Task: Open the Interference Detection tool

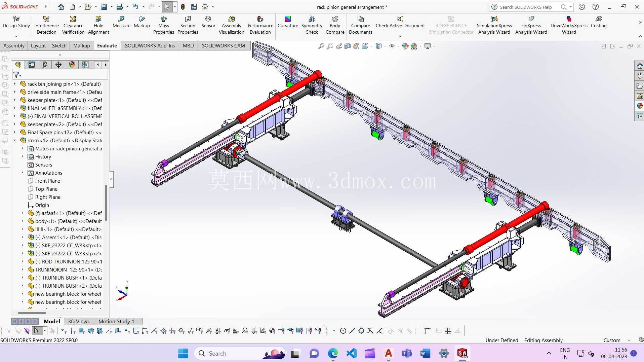Action: point(46,25)
